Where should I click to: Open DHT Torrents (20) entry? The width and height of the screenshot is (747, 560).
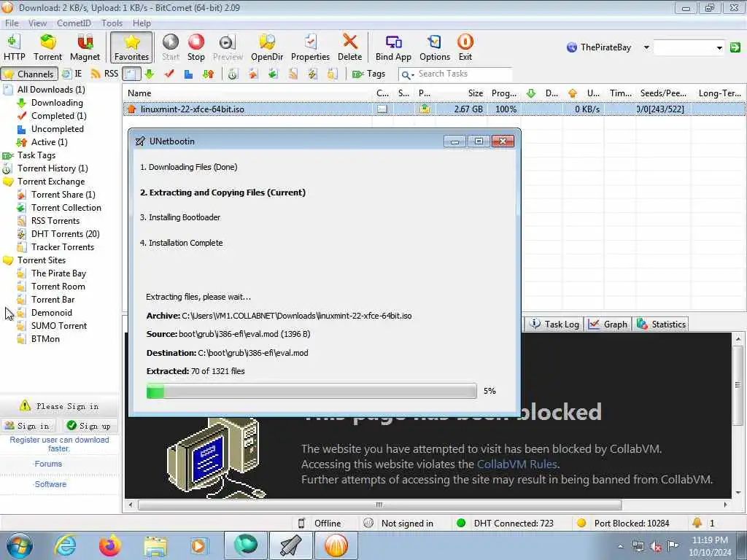(x=65, y=234)
